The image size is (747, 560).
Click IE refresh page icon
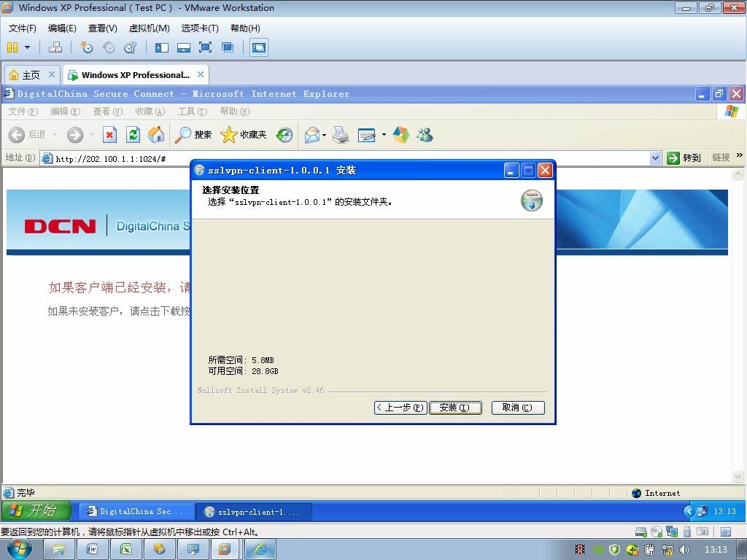pyautogui.click(x=133, y=135)
